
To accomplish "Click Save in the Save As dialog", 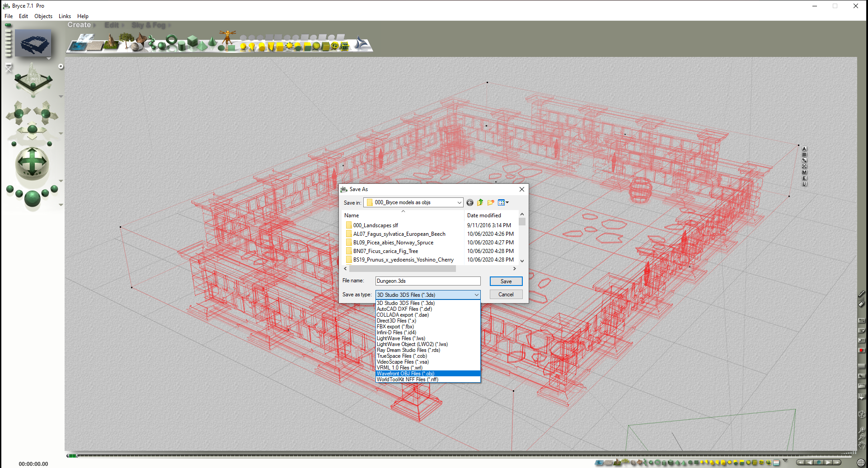I will 506,281.
